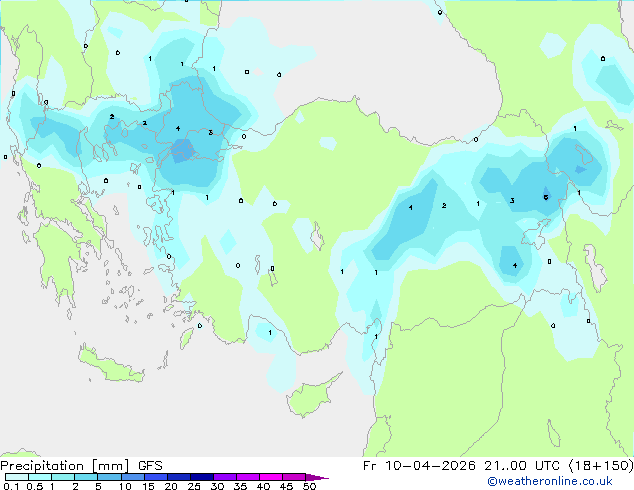The width and height of the screenshot is (634, 490).
Task: Select the 35–40 mm legend swatch
Action: pyautogui.click(x=248, y=477)
